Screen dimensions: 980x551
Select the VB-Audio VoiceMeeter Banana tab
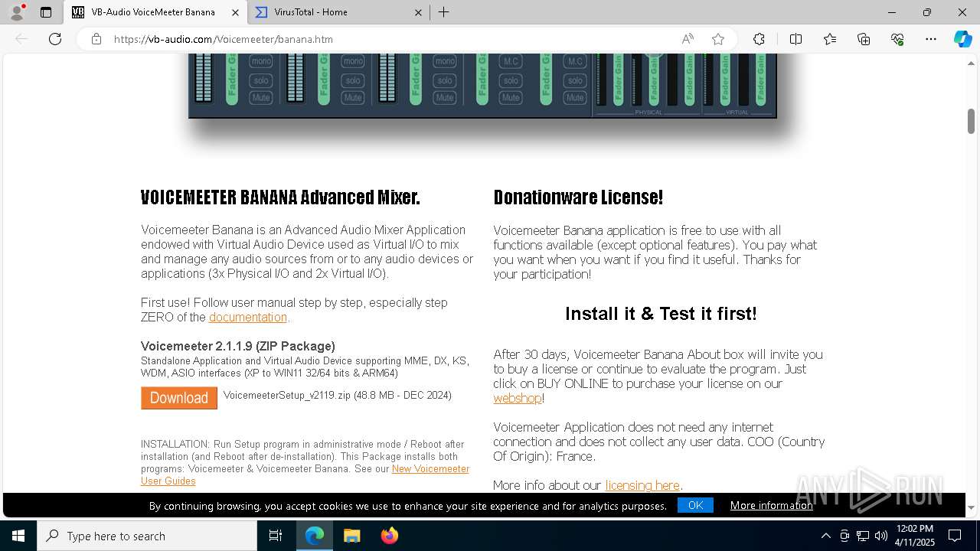[x=154, y=12]
